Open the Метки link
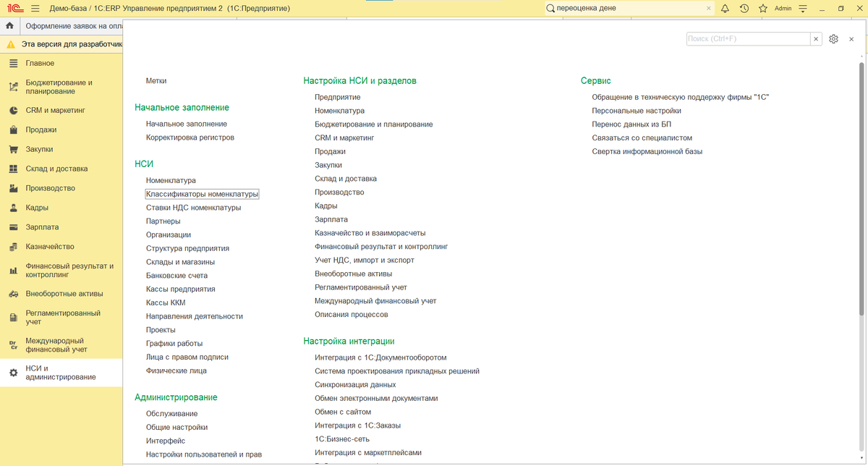 156,81
